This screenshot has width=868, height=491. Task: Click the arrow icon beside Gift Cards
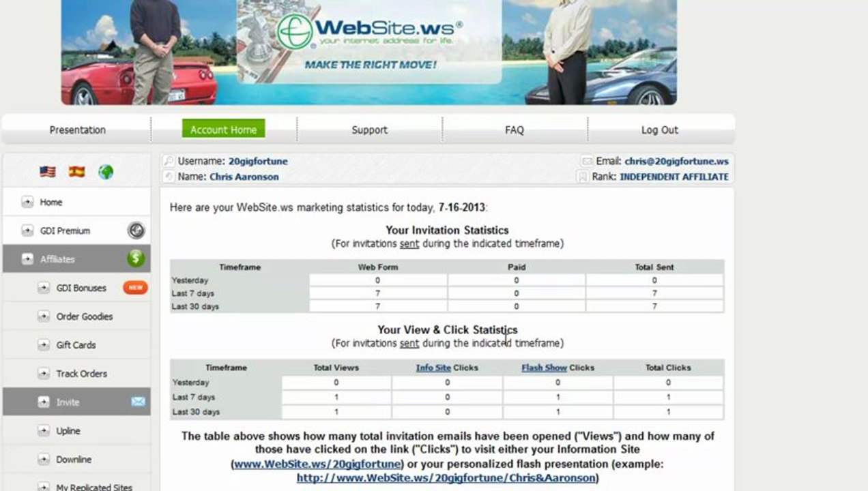tap(44, 345)
